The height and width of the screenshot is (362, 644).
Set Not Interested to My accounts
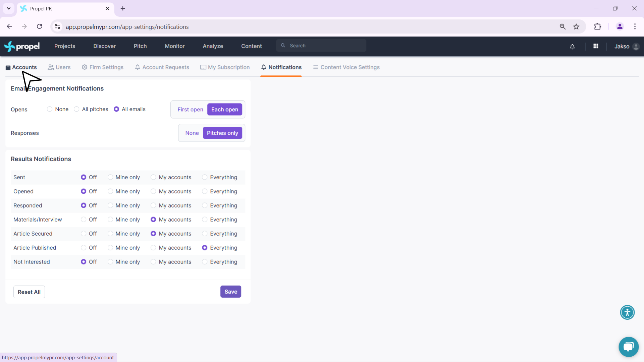click(153, 262)
